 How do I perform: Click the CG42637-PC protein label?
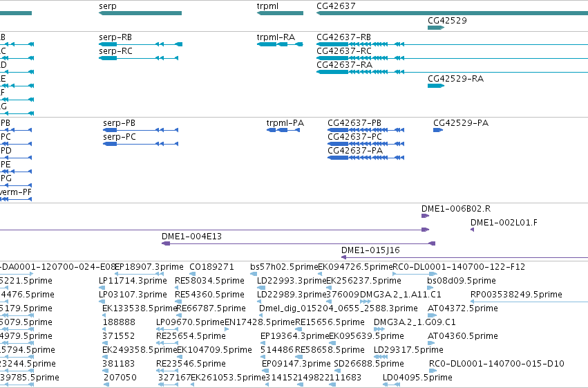coord(354,137)
